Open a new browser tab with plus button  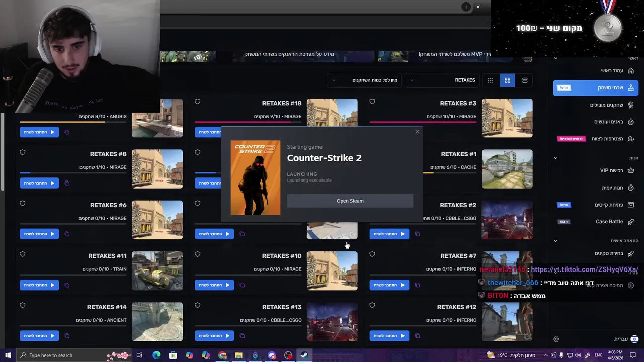[x=466, y=7]
